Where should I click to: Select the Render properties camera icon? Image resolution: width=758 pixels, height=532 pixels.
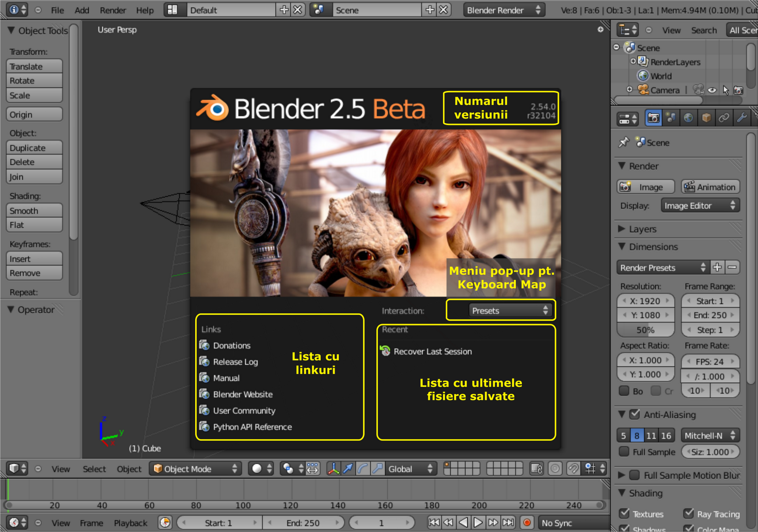click(653, 117)
